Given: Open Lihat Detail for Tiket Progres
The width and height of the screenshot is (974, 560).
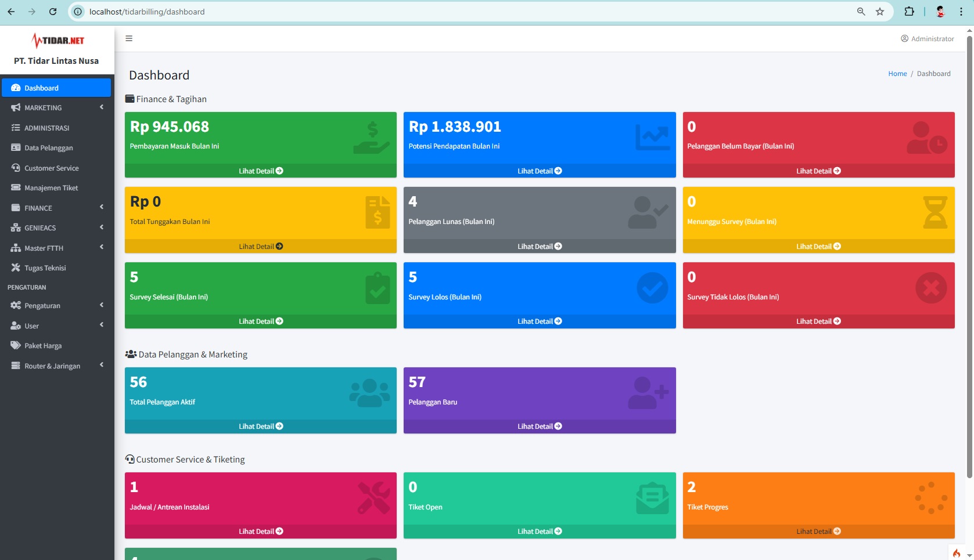Looking at the screenshot, I should click(x=819, y=531).
